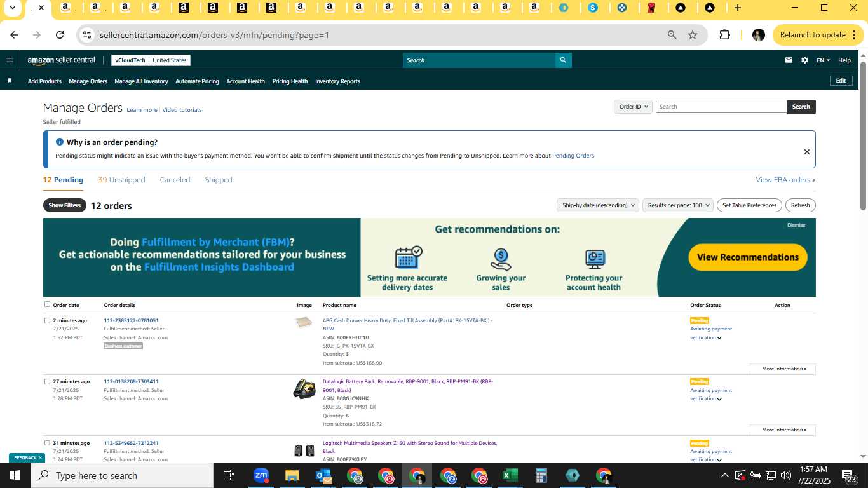The width and height of the screenshot is (868, 488).
Task: Select all orders with header checkbox
Action: click(x=47, y=304)
